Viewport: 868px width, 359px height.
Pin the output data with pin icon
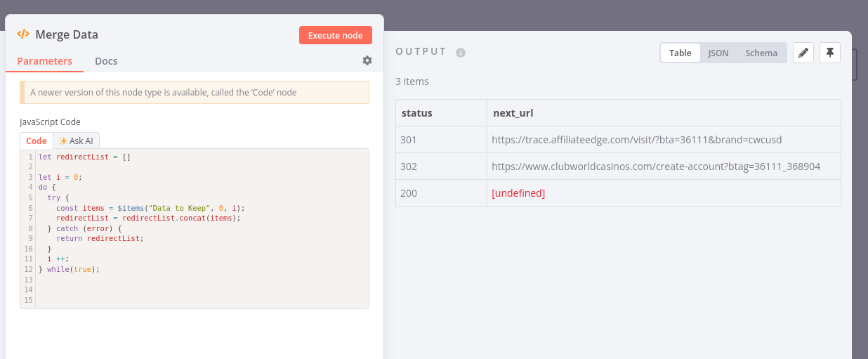(x=830, y=53)
